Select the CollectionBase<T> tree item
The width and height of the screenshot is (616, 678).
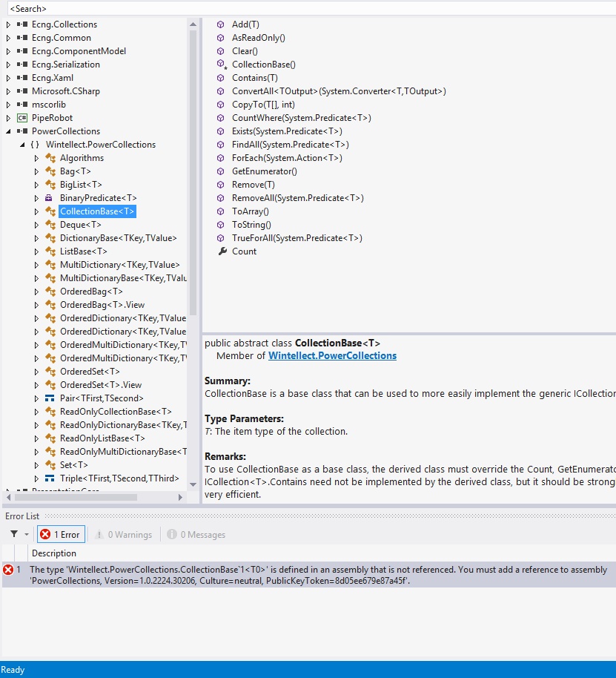pos(97,211)
